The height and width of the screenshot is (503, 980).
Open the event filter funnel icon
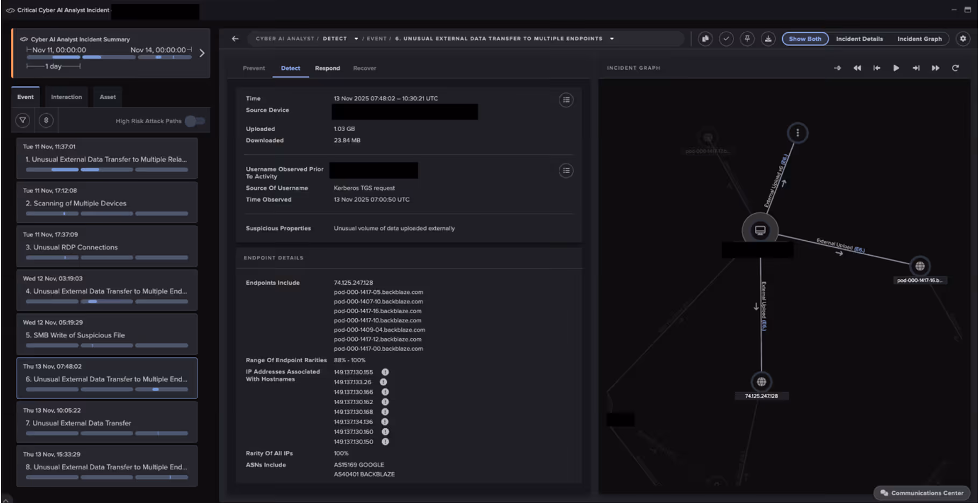point(23,120)
